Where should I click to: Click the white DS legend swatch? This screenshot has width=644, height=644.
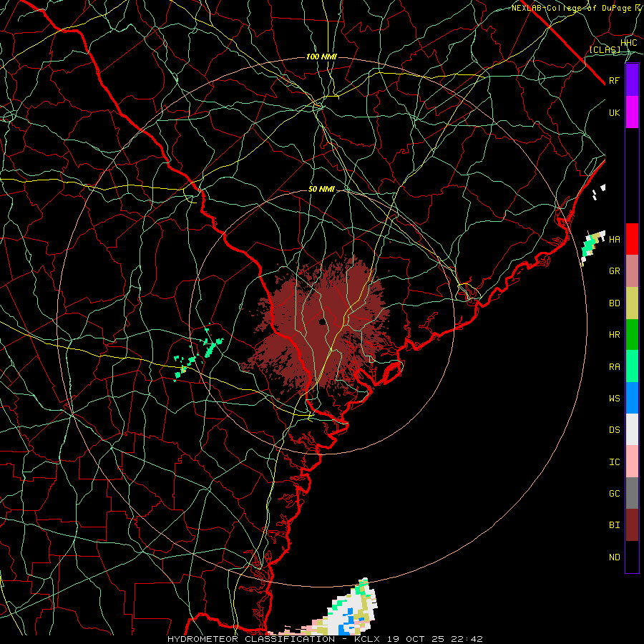point(632,429)
